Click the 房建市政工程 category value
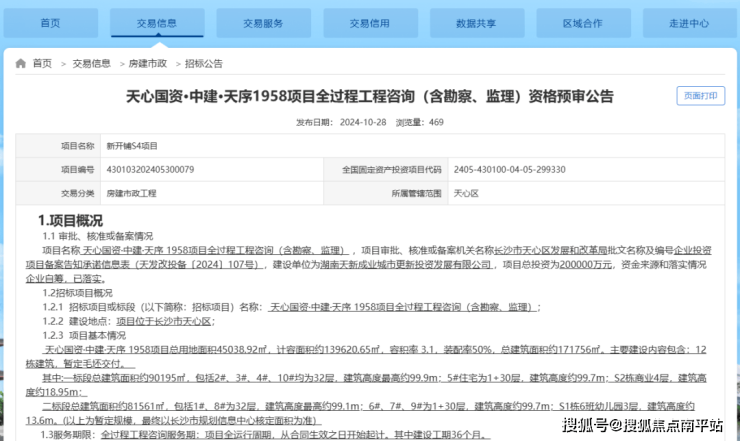This screenshot has height=441, width=740. point(134,194)
